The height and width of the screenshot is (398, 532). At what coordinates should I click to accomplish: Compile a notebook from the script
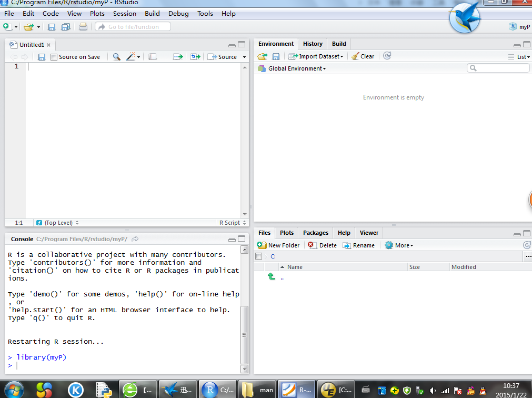click(153, 57)
